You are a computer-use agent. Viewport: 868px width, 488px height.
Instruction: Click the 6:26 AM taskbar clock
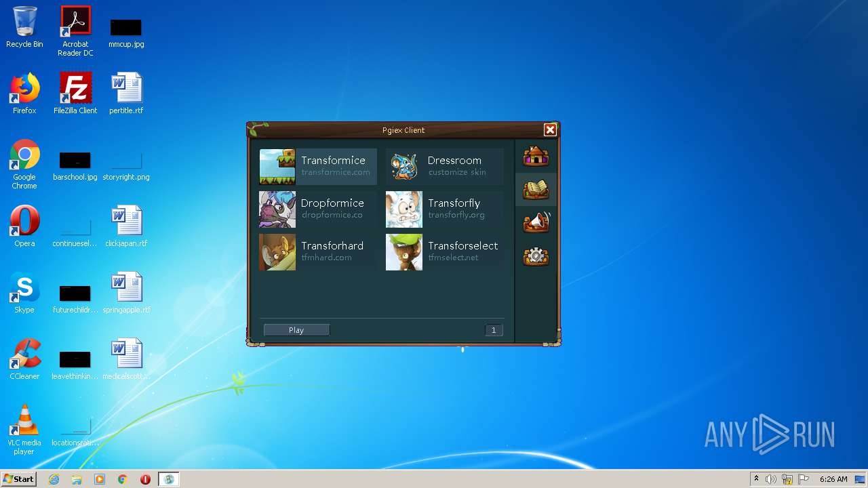coord(833,479)
